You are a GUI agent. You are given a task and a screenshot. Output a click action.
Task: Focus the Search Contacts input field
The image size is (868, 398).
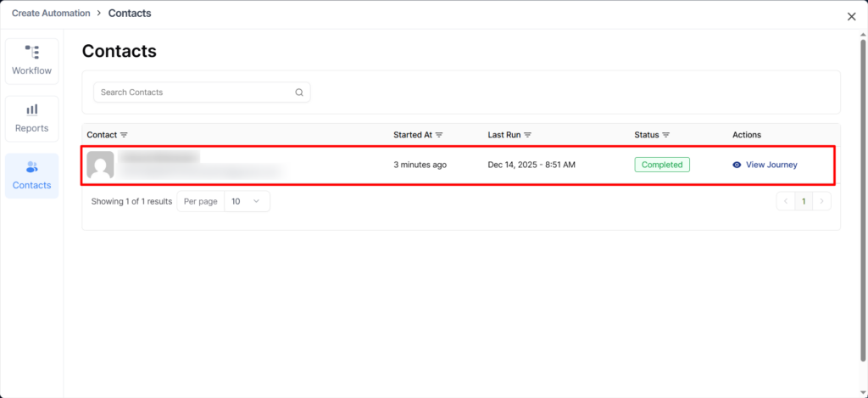pyautogui.click(x=195, y=92)
